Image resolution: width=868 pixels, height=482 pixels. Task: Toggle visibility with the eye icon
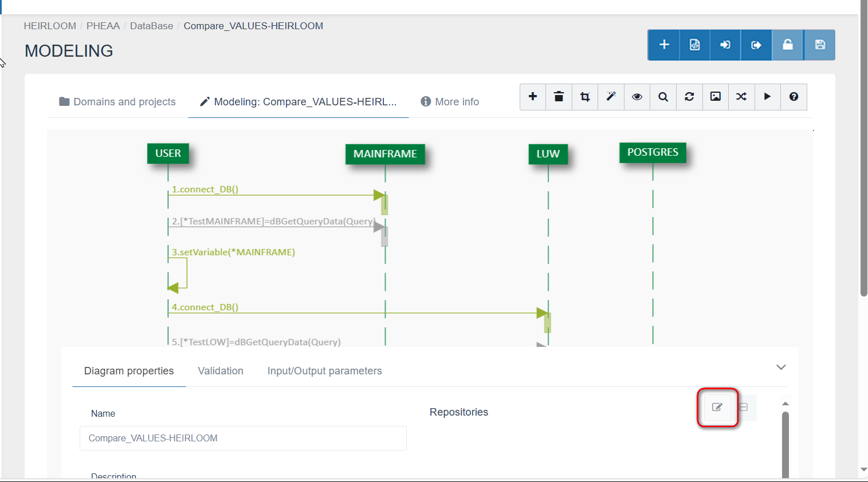tap(637, 97)
